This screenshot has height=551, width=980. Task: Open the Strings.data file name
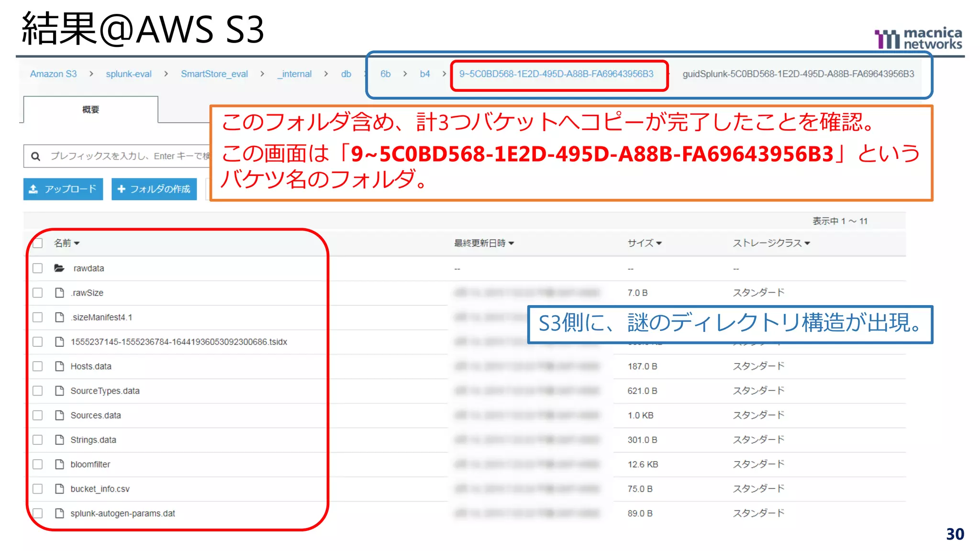point(93,440)
